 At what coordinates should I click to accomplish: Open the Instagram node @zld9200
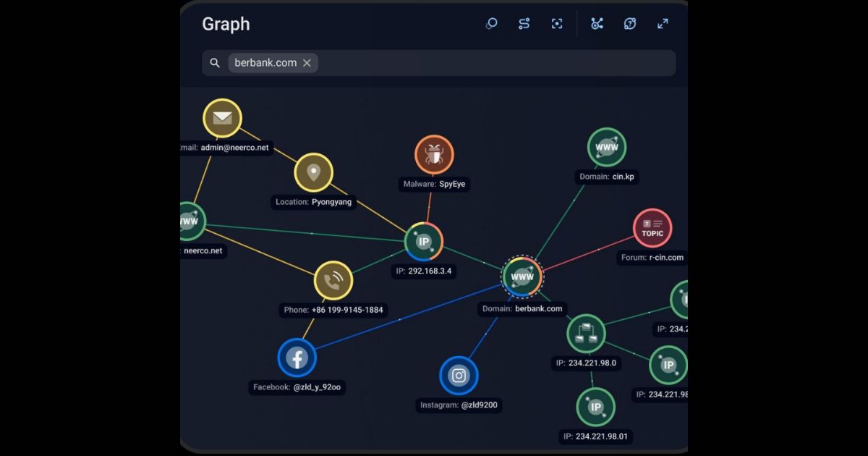tap(459, 376)
